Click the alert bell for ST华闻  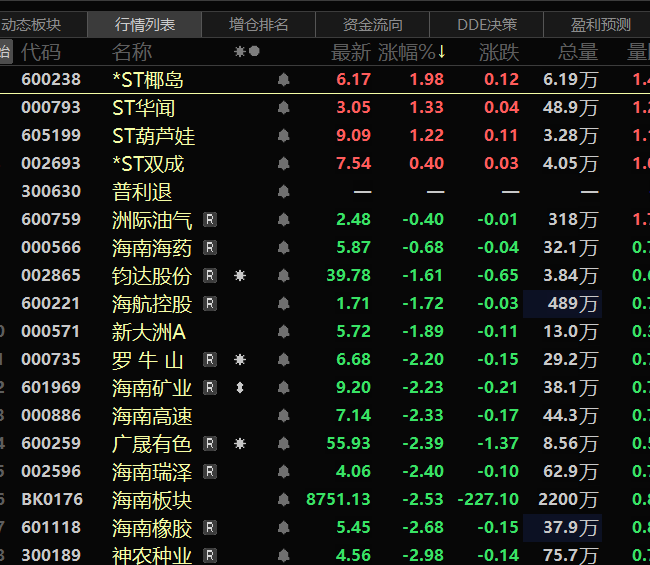[284, 107]
